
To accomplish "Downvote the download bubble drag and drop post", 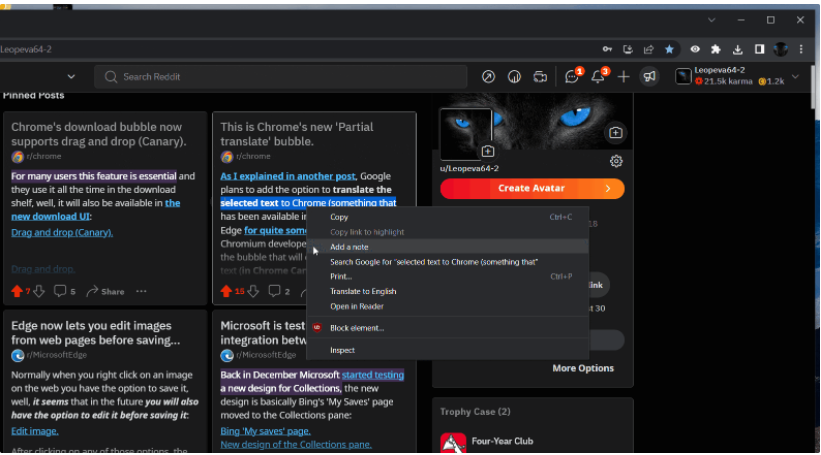I will [x=39, y=291].
